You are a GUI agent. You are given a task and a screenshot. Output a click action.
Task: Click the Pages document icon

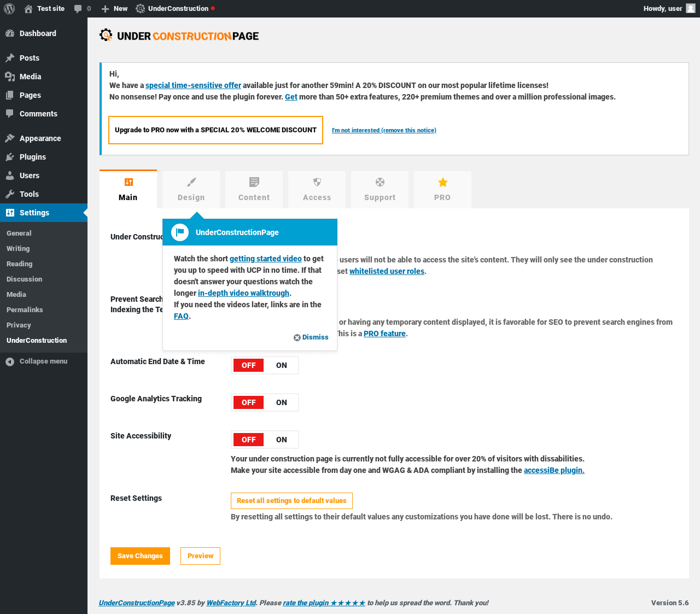click(10, 95)
